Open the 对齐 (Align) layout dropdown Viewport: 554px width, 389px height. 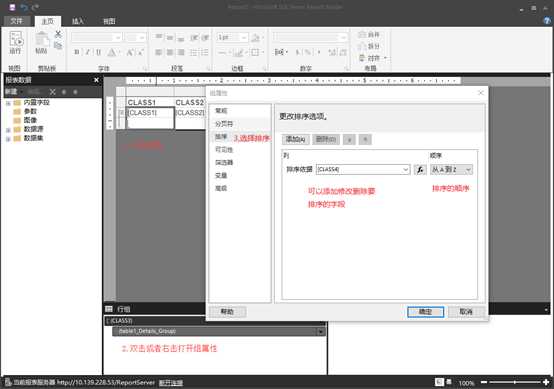(372, 58)
